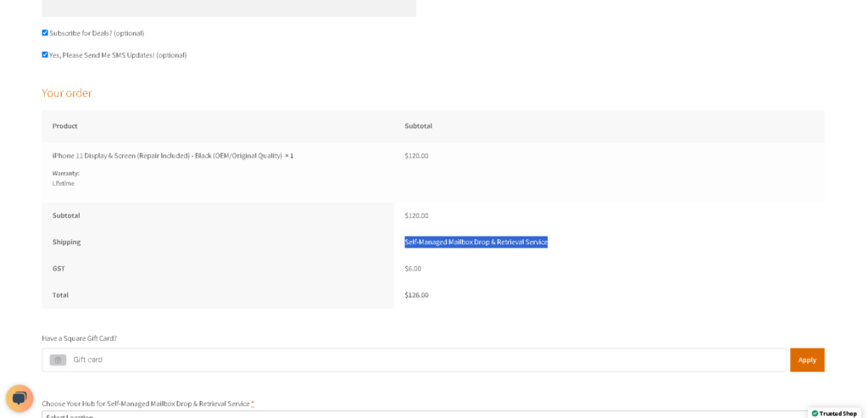Click the $126.00 total value
Screen dimensions: 868x418
pyautogui.click(x=416, y=295)
